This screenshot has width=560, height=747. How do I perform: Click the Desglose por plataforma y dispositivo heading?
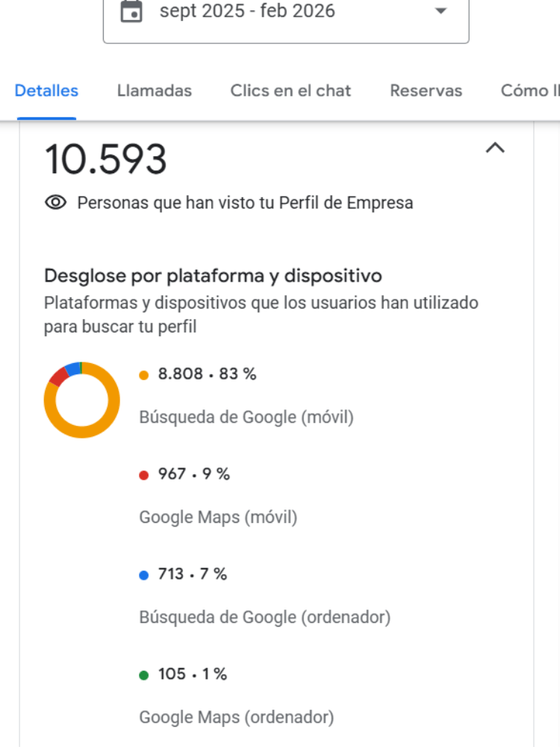(213, 276)
